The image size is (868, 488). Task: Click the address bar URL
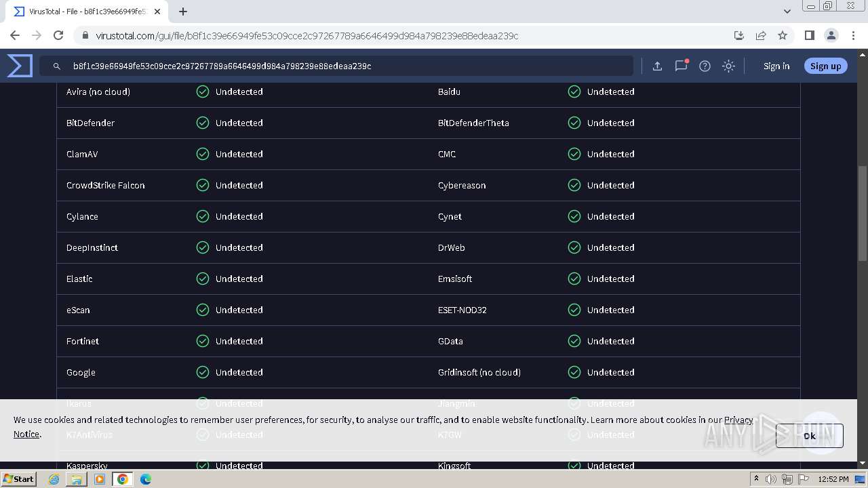pos(307,36)
